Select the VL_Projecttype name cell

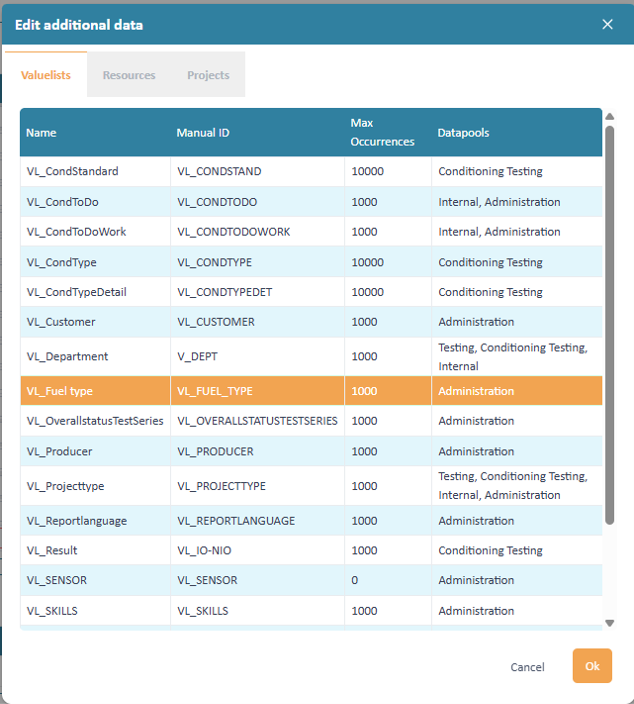pyautogui.click(x=95, y=486)
